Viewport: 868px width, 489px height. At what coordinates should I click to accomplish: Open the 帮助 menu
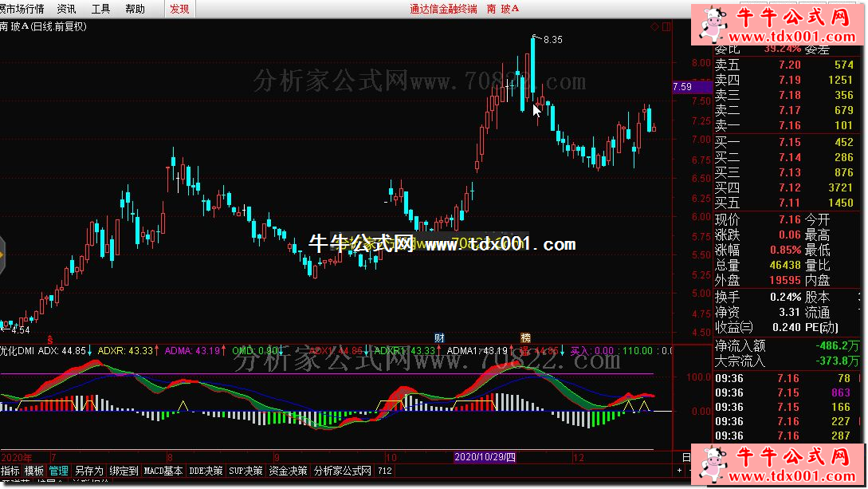pos(135,9)
